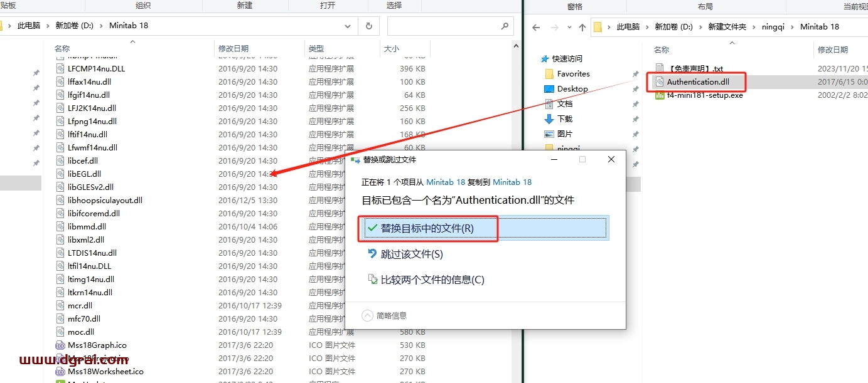Open the recent locations dropdown in the right window
This screenshot has width=868, height=383.
click(x=570, y=28)
